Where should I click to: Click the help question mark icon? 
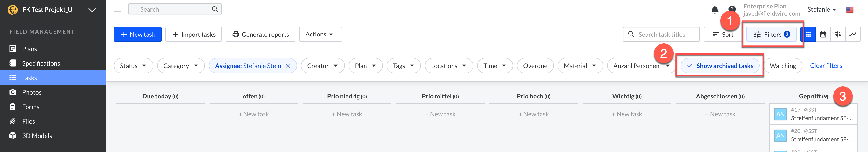(x=732, y=9)
